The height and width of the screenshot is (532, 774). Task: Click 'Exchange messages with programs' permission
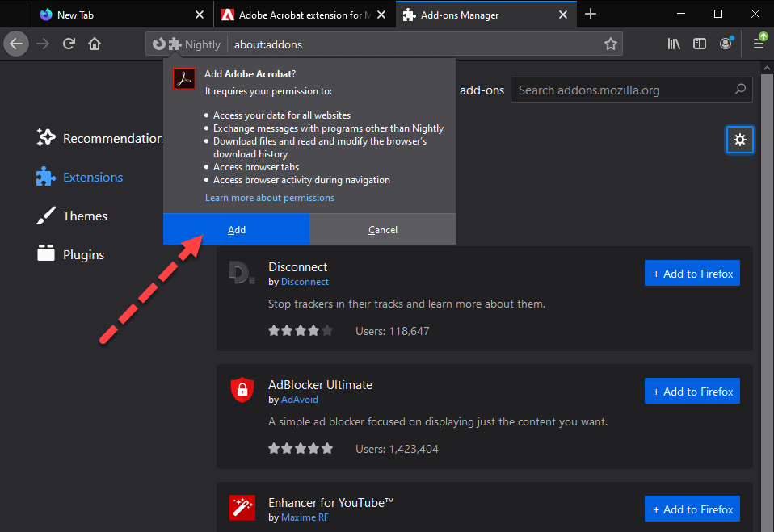328,128
